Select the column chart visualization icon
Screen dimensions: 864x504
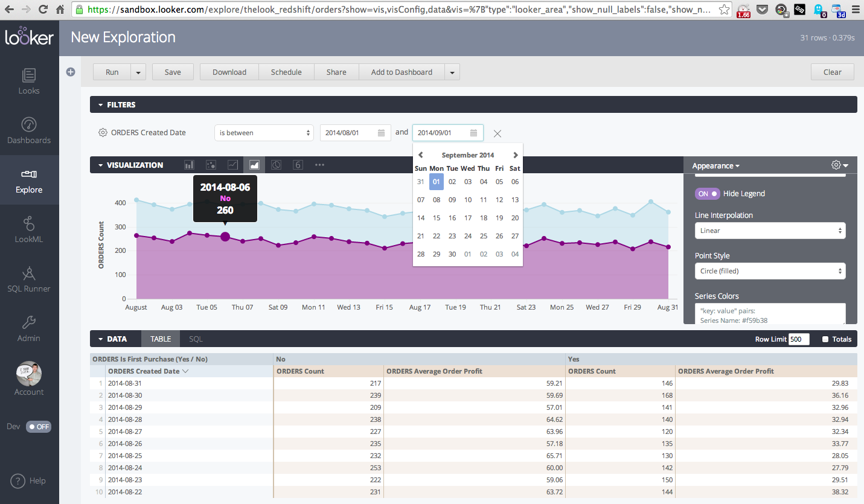tap(189, 165)
